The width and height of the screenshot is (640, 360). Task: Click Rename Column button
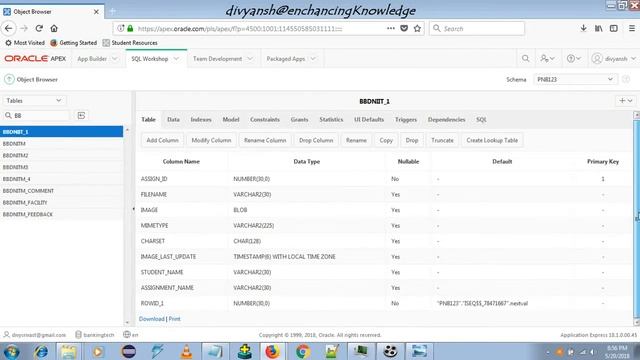(x=265, y=140)
